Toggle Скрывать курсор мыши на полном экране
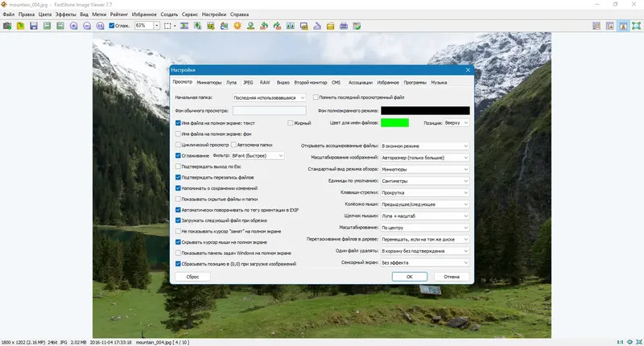 click(x=178, y=242)
